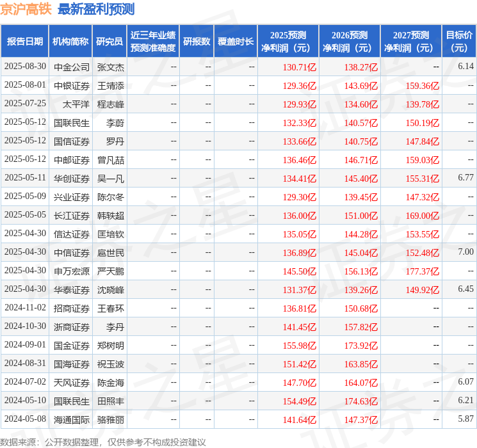Click the 2025预测净利润 column header
The height and width of the screenshot is (448, 477).
tap(288, 42)
